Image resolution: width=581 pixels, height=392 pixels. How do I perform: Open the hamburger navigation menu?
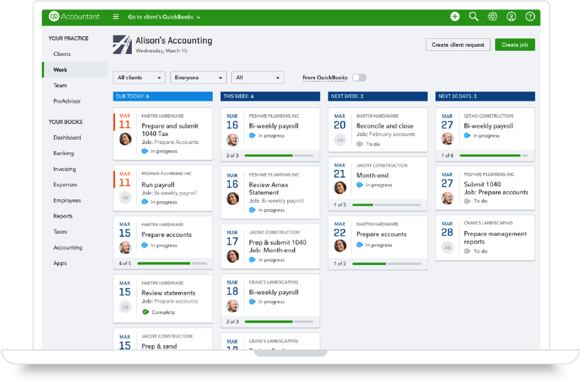pyautogui.click(x=116, y=16)
